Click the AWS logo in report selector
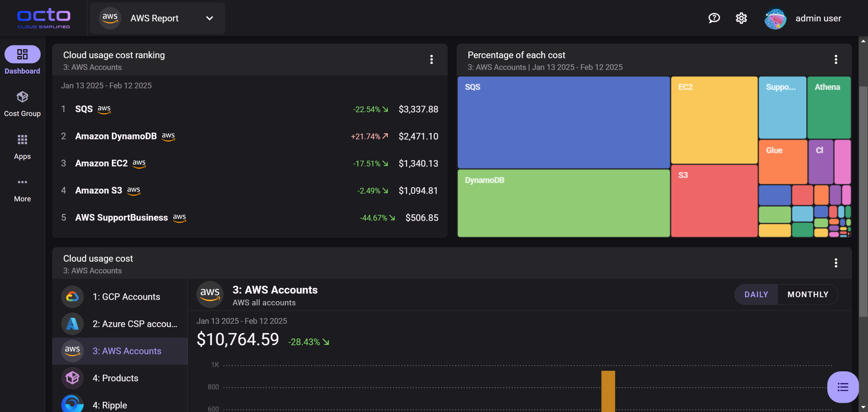 (110, 18)
